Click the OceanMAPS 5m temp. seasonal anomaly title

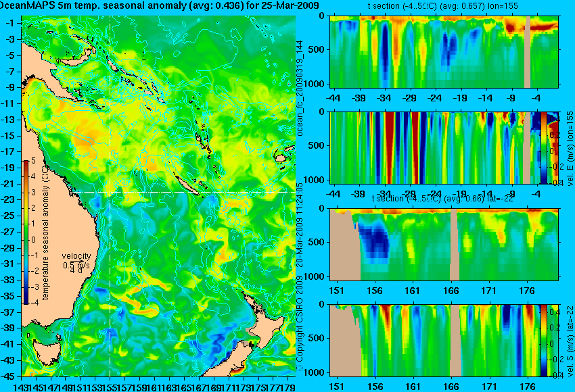click(159, 5)
